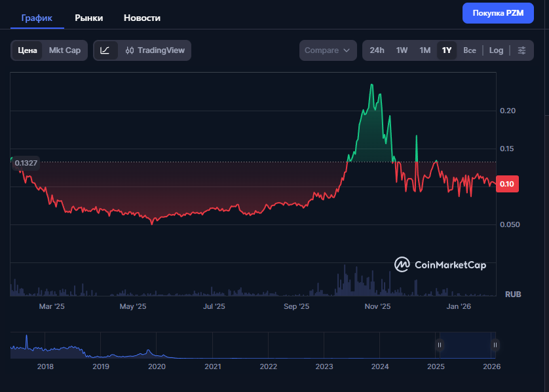Screen dimensions: 549x392
Task: Show all-time range with Все
Action: 470,50
